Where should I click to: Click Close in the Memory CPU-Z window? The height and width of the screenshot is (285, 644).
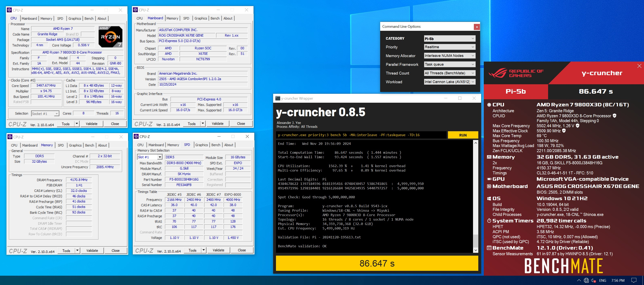pyautogui.click(x=116, y=251)
